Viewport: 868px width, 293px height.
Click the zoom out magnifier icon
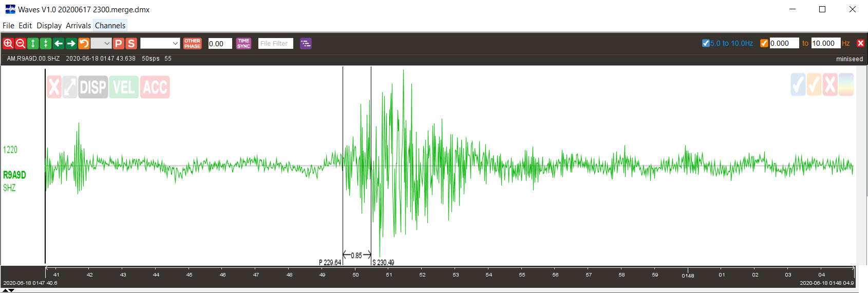21,44
